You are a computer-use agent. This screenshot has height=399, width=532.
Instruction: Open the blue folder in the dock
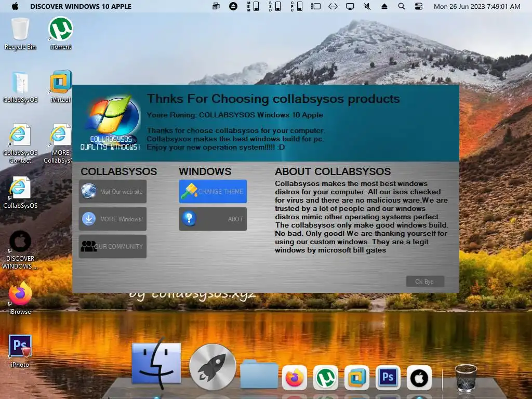pos(259,374)
